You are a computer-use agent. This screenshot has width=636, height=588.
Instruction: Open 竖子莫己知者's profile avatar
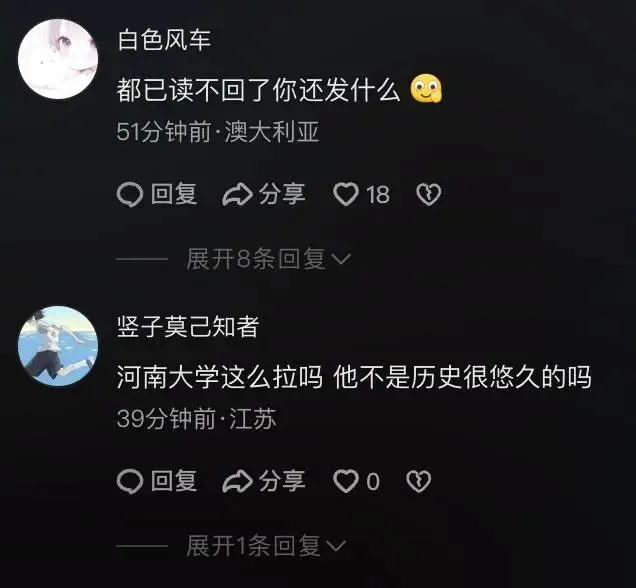pos(58,346)
